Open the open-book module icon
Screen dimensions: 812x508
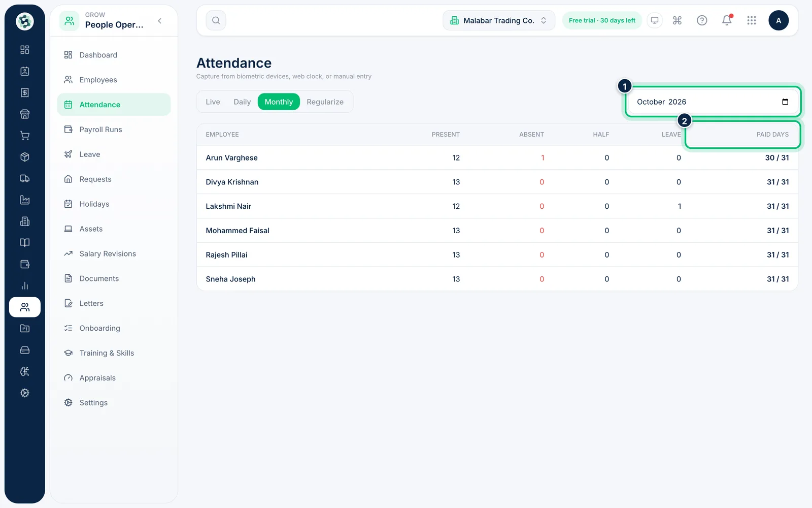pos(24,243)
